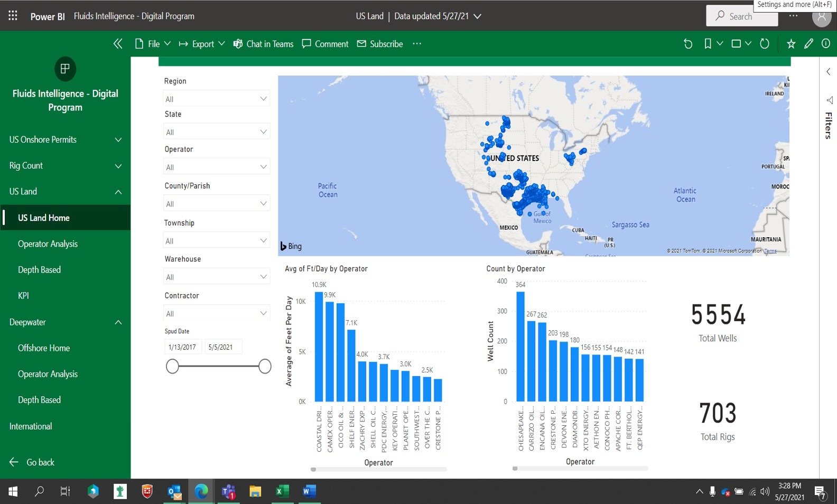Click right handle of Spud Date slider
The height and width of the screenshot is (504, 837).
[x=265, y=366]
